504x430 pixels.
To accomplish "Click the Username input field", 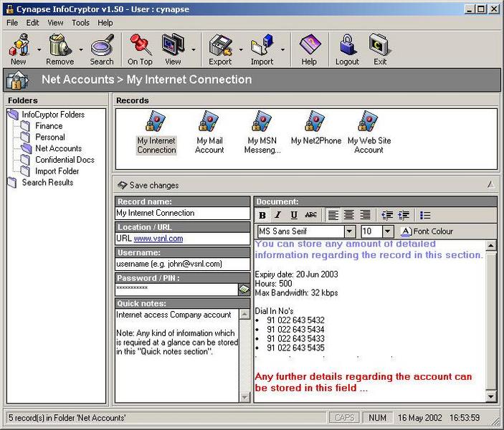I will point(182,264).
